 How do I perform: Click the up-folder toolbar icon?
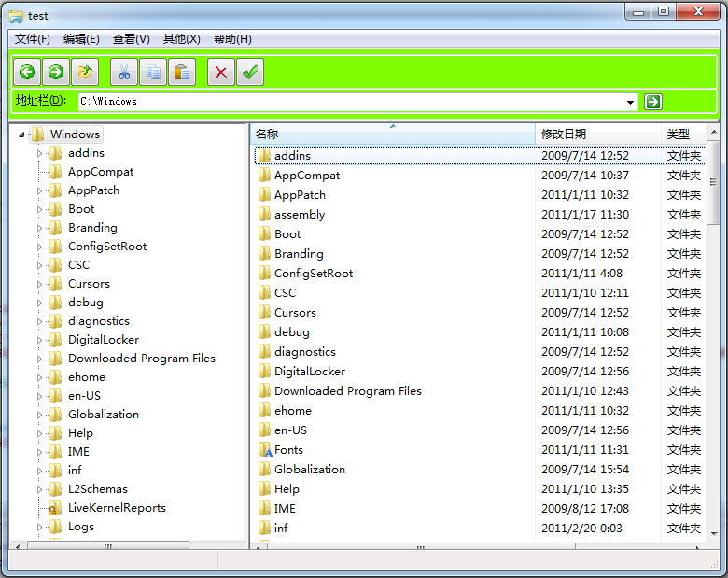pos(85,72)
